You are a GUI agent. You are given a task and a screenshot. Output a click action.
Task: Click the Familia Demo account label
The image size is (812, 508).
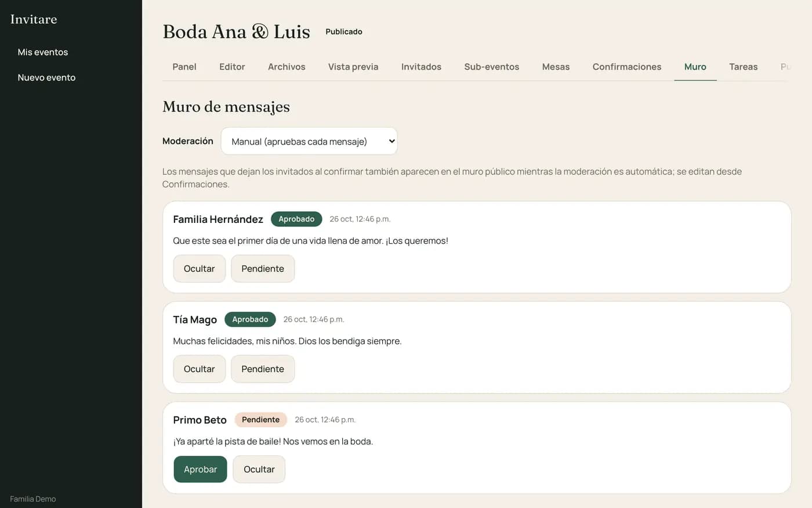[33, 499]
